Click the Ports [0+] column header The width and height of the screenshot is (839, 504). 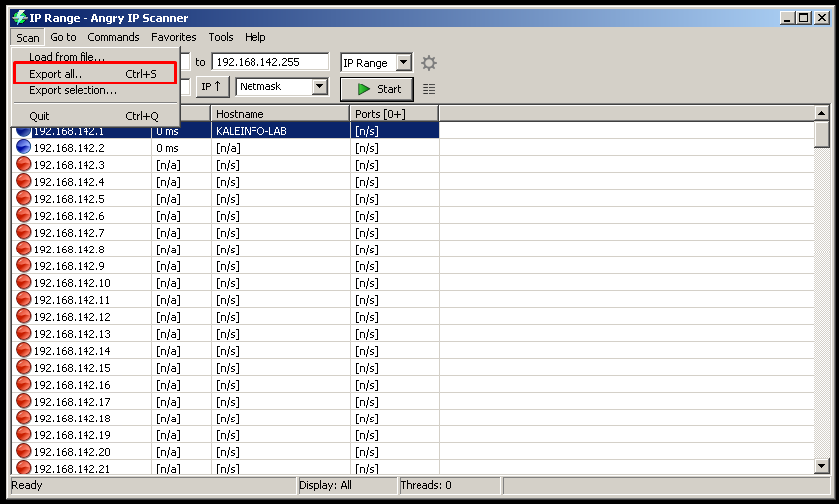pyautogui.click(x=395, y=114)
